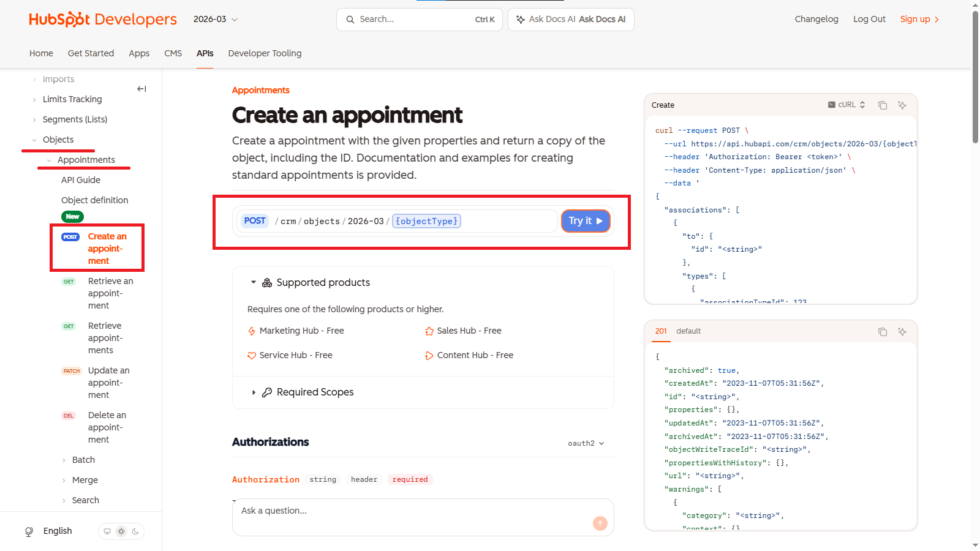Click the page vertical scrollbar

point(975,77)
